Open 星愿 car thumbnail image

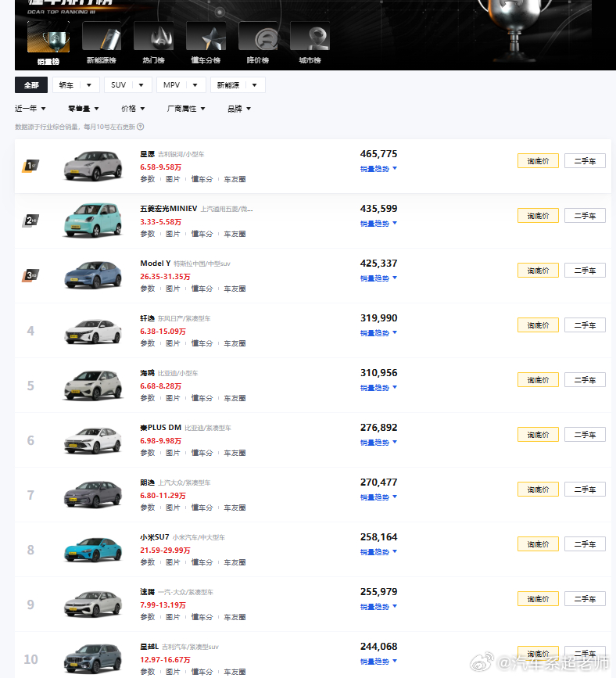tap(93, 166)
